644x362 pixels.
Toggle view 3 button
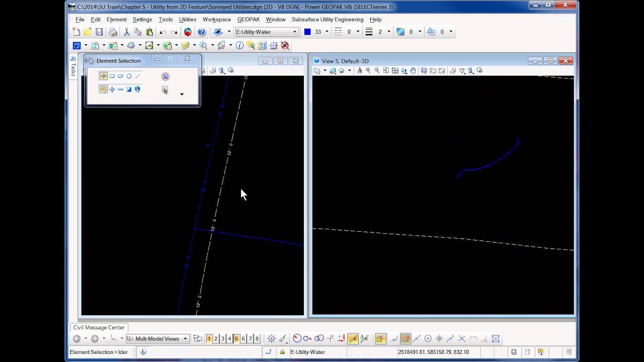222,339
